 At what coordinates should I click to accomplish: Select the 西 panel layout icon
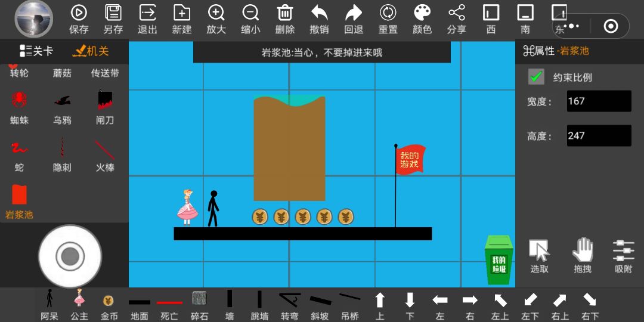click(491, 13)
